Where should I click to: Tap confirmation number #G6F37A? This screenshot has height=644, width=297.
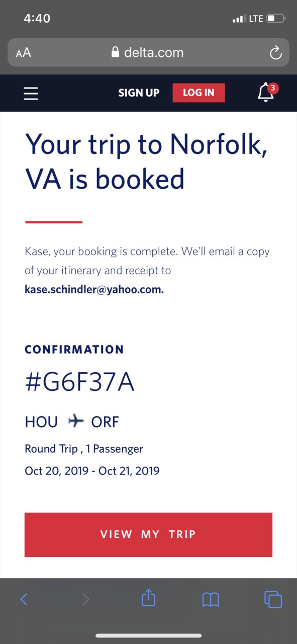click(79, 383)
